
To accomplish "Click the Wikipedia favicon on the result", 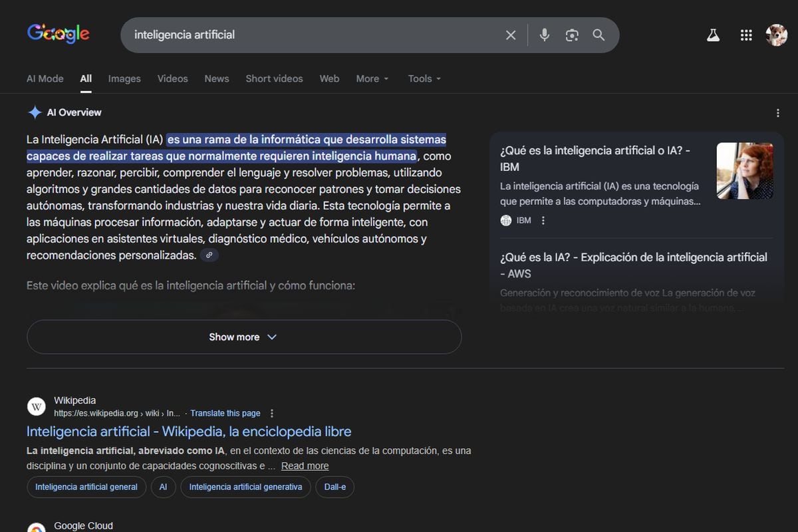I will click(x=36, y=406).
